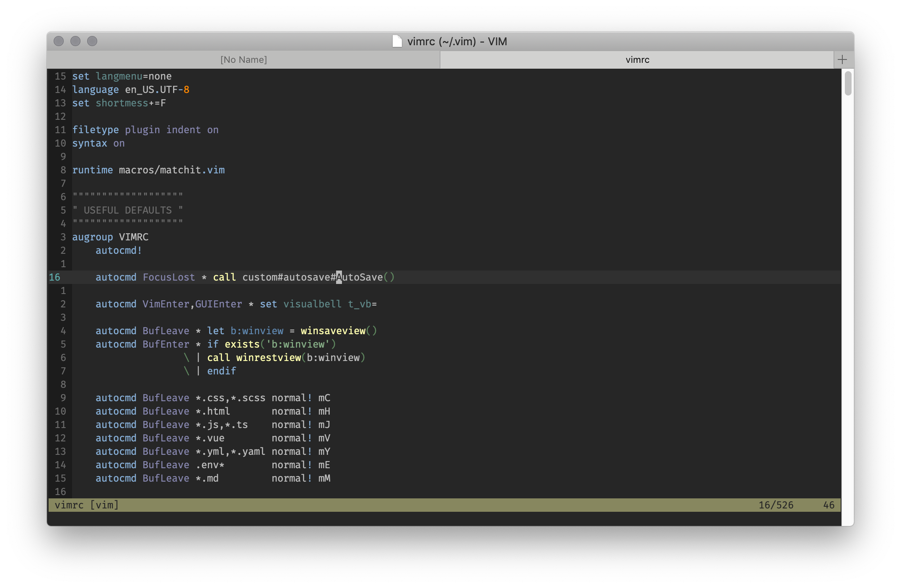Click the red close window button
Screen dimensions: 901x588
[59, 41]
